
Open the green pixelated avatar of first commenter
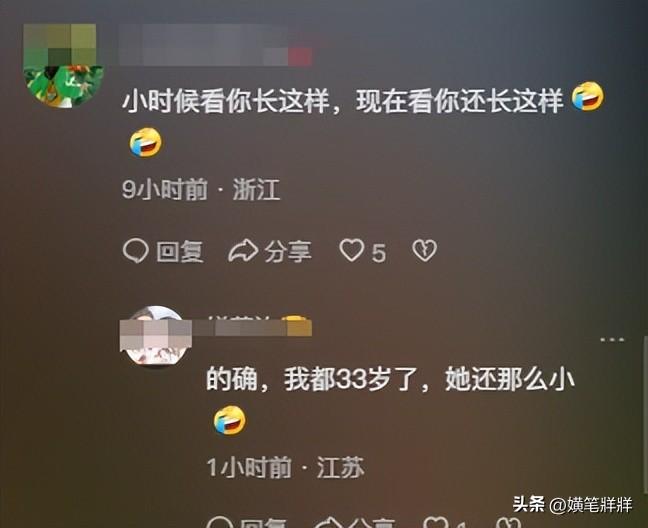point(63,66)
